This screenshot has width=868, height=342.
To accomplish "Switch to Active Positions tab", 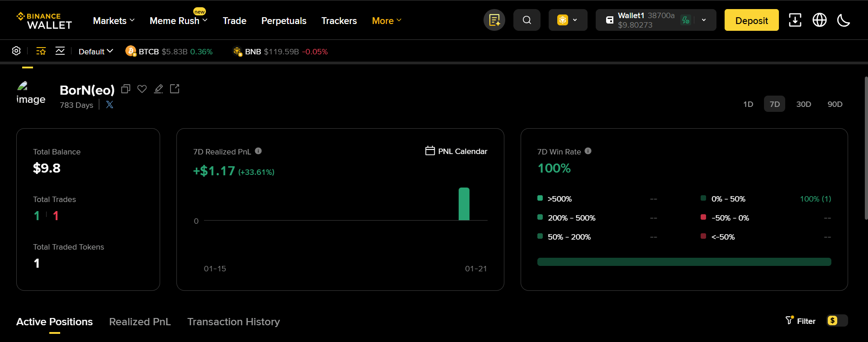I will (55, 322).
